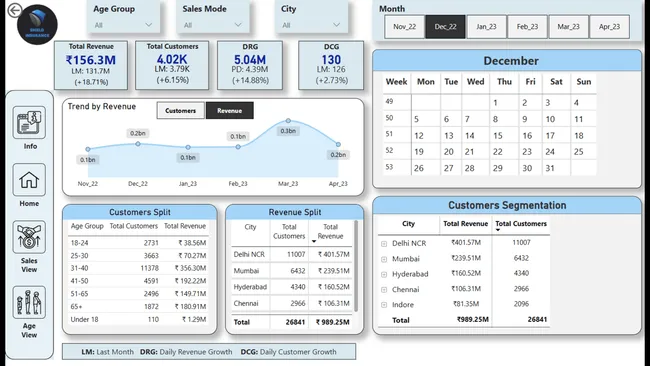650x366 pixels.
Task: Click the Total Revenue KPI card
Action: tap(91, 65)
